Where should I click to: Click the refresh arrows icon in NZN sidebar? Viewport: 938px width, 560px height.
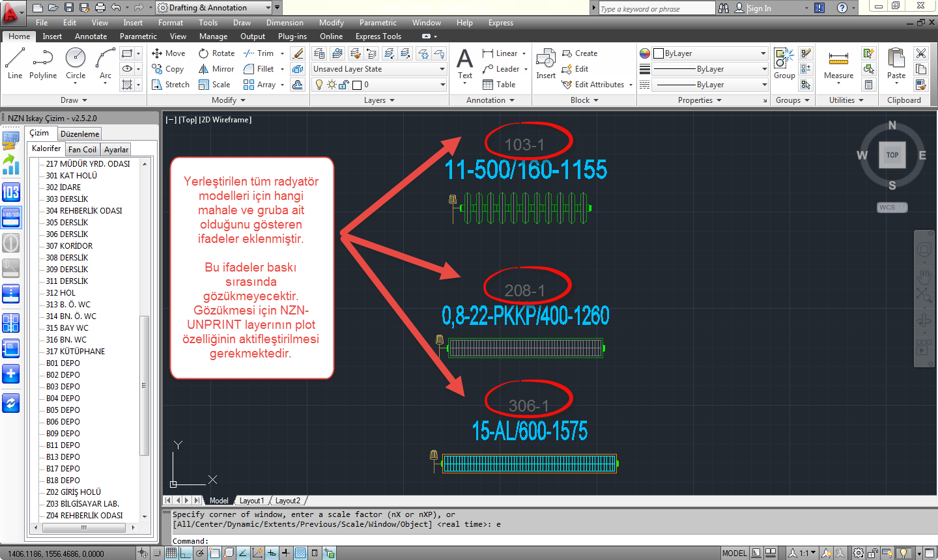click(x=11, y=403)
